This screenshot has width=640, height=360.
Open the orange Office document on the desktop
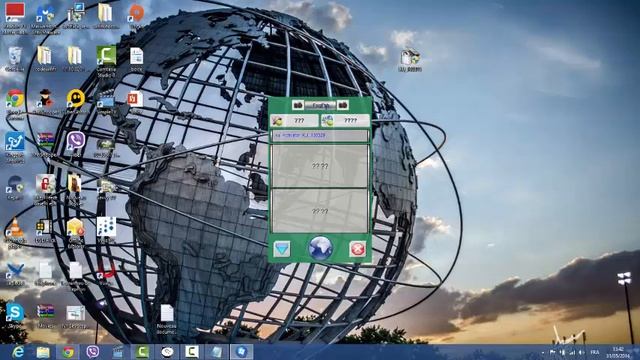click(x=135, y=99)
